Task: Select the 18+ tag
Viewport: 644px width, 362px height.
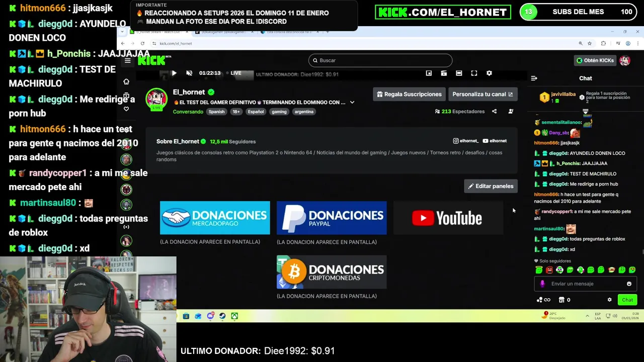Action: pyautogui.click(x=236, y=112)
